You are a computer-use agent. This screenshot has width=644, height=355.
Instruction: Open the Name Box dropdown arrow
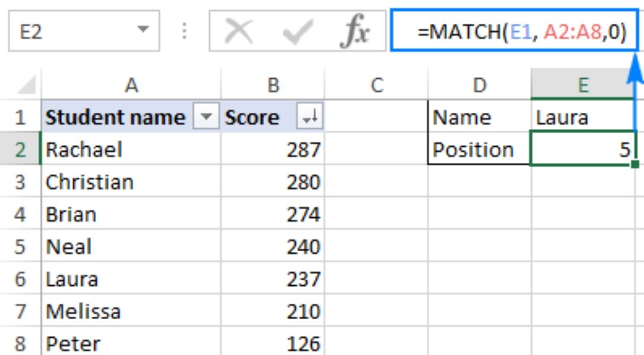coord(143,30)
